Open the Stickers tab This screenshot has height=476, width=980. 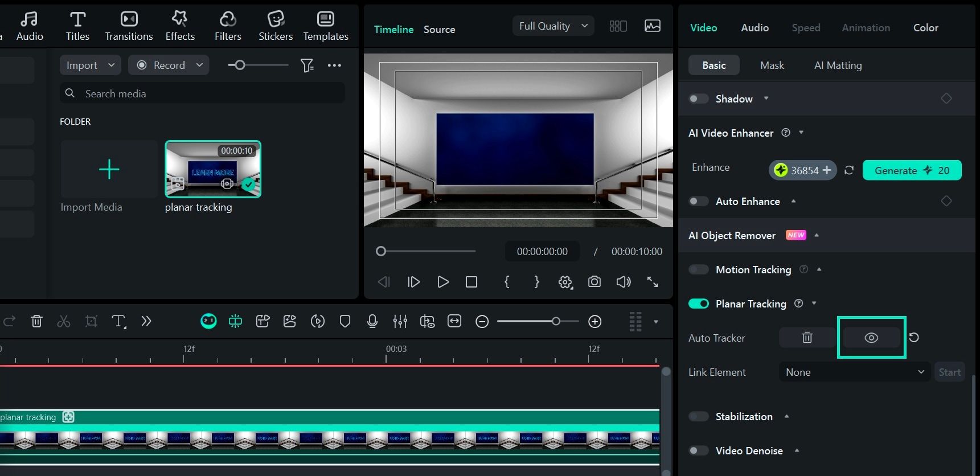[276, 26]
